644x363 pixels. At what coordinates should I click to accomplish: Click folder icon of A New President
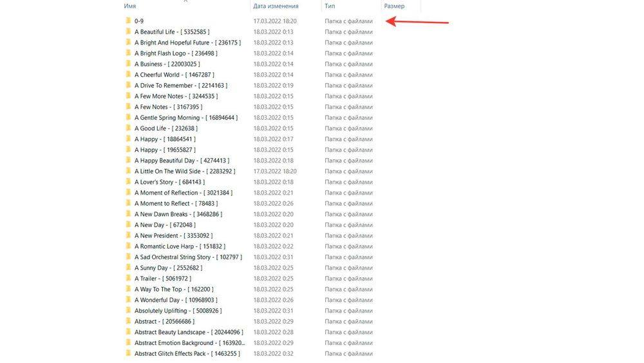(128, 235)
